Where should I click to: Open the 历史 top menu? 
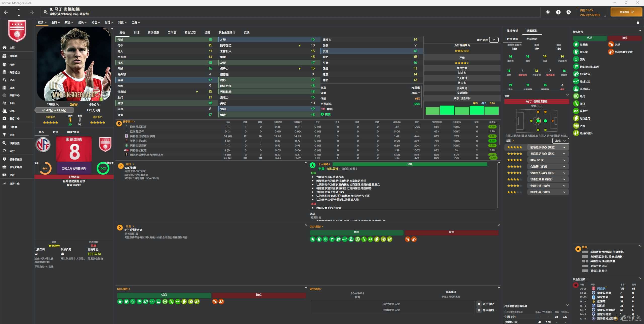point(136,23)
